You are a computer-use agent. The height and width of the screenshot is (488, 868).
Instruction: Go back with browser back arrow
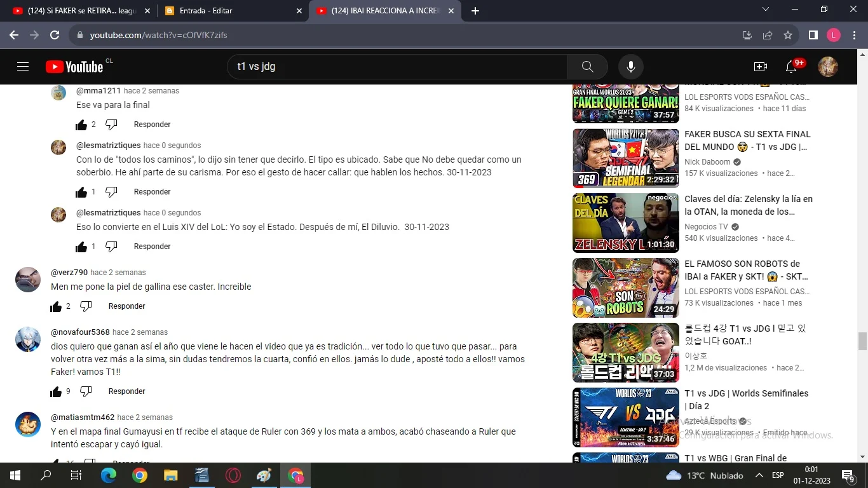click(14, 35)
